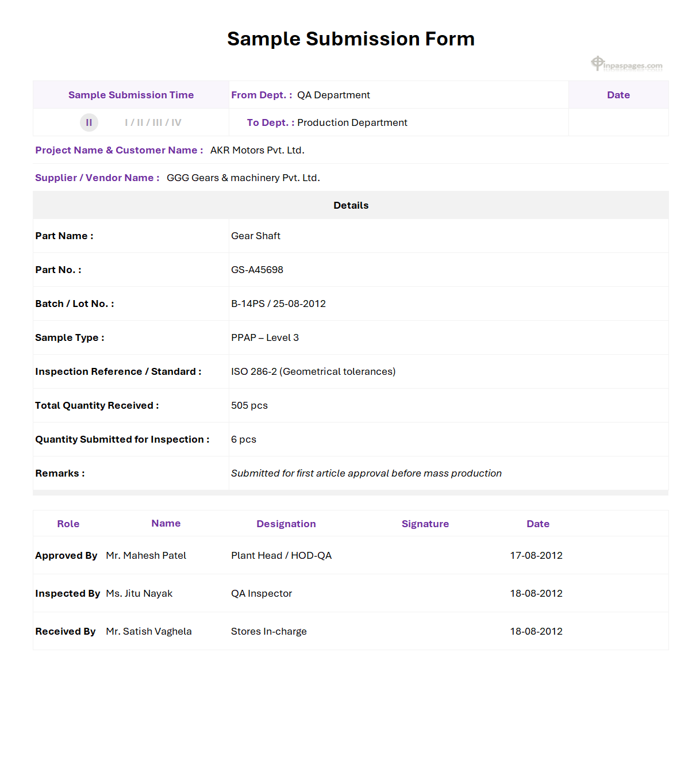The height and width of the screenshot is (783, 700).
Task: Click the inpaspages.com logo watermark
Action: [626, 64]
